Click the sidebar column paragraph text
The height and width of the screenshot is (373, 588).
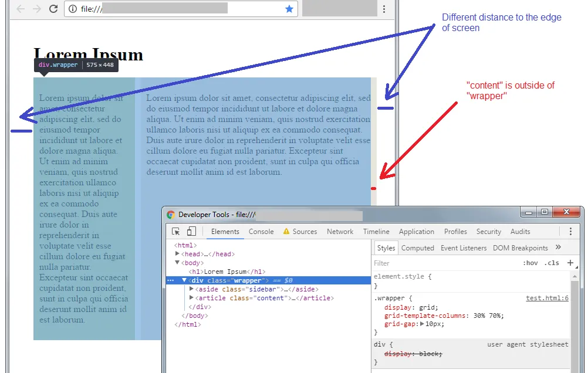[x=84, y=208]
